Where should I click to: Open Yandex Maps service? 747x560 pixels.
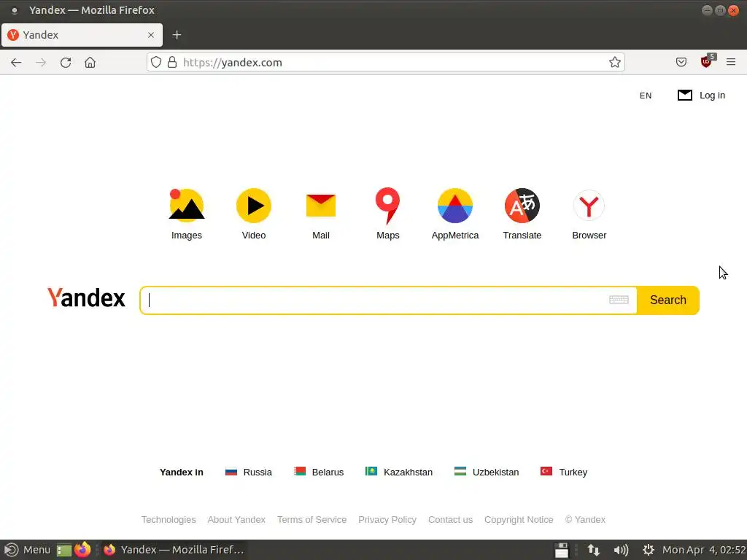click(x=388, y=214)
